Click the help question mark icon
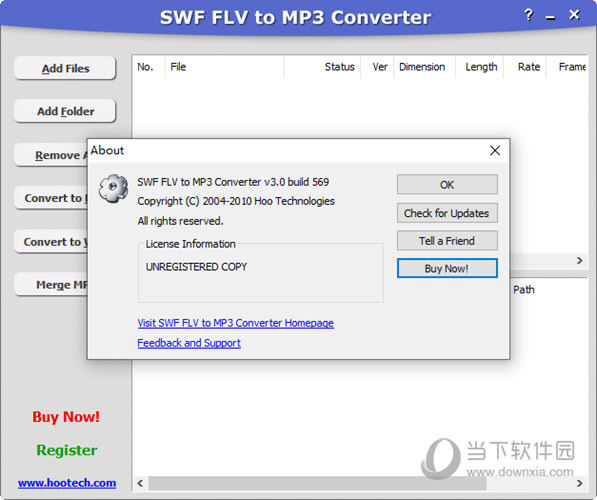The image size is (597, 500). click(x=528, y=15)
